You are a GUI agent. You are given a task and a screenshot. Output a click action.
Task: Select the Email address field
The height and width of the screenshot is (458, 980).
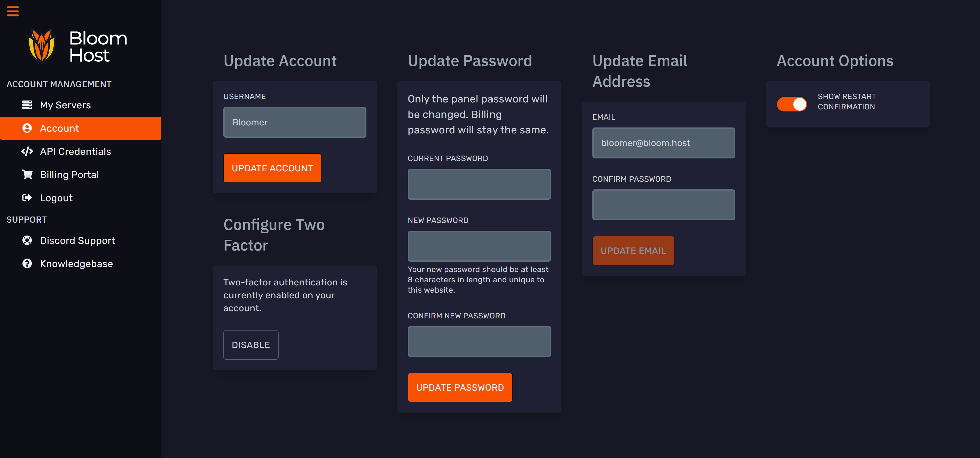pos(663,143)
